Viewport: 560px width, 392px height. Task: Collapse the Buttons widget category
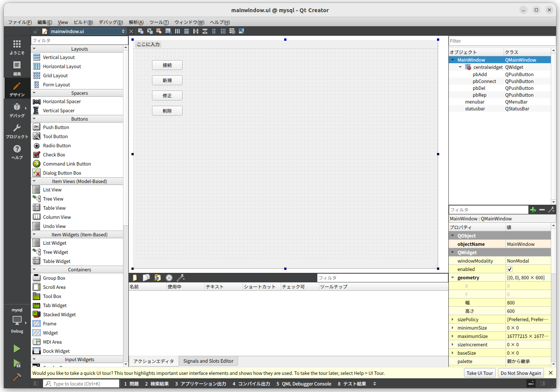(34, 119)
